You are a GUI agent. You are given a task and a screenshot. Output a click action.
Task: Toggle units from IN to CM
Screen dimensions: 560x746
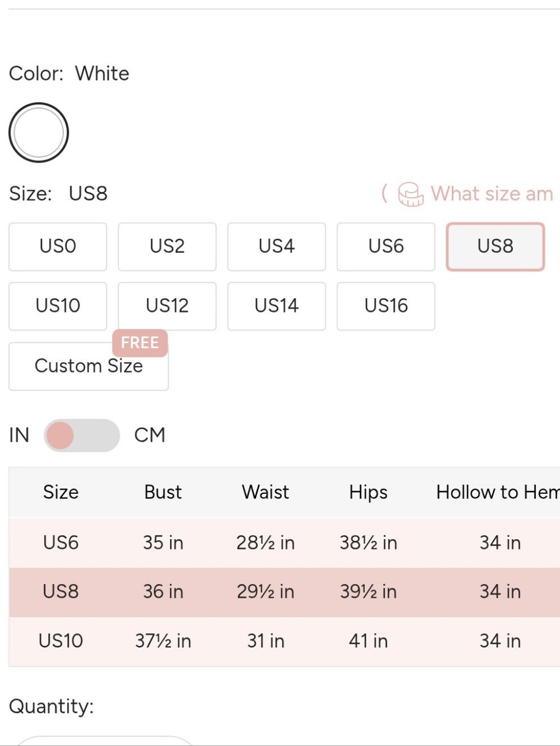[x=82, y=435]
